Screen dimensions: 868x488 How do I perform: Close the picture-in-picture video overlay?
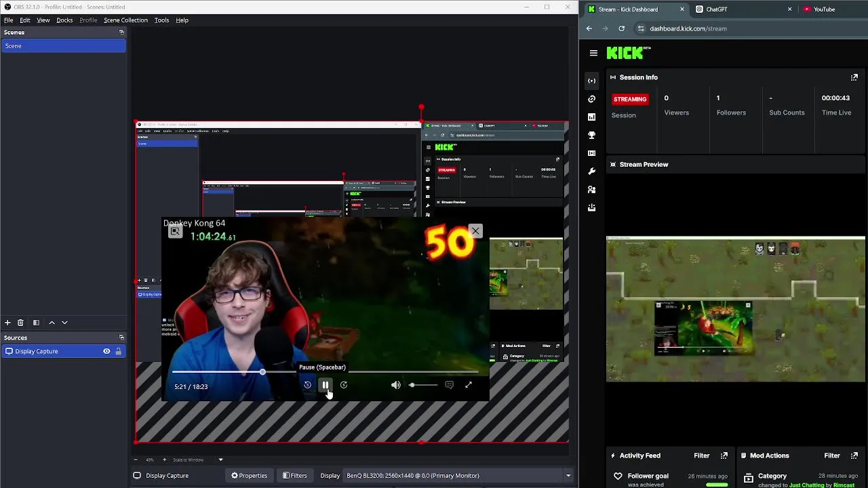[x=475, y=231]
